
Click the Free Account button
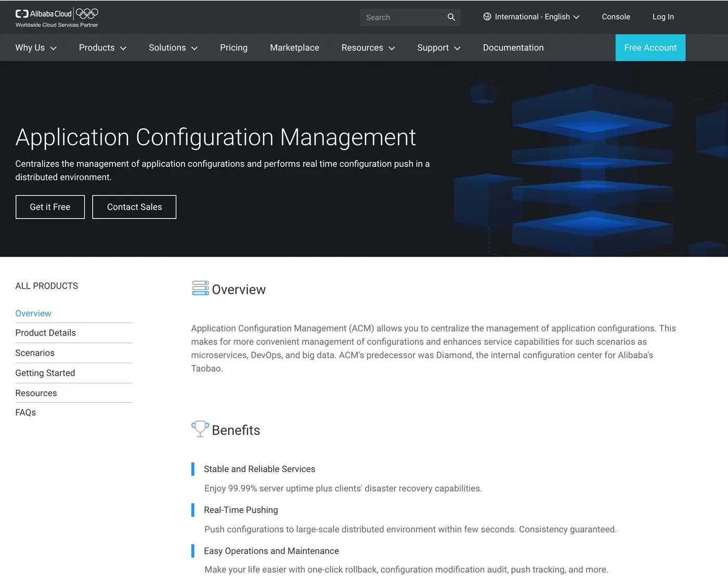pos(651,48)
